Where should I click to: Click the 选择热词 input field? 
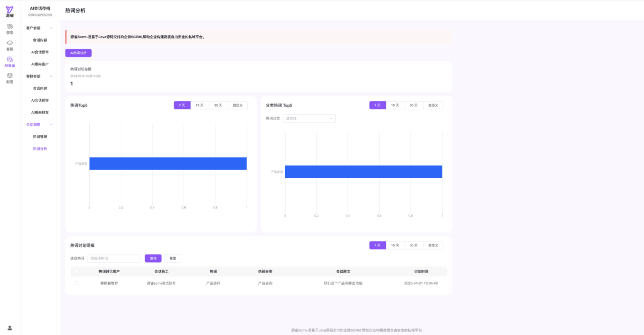tap(114, 258)
